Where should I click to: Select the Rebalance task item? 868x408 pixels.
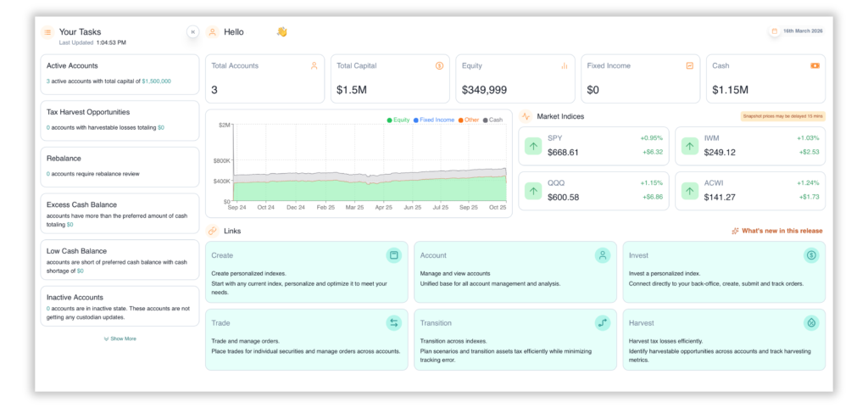[120, 165]
